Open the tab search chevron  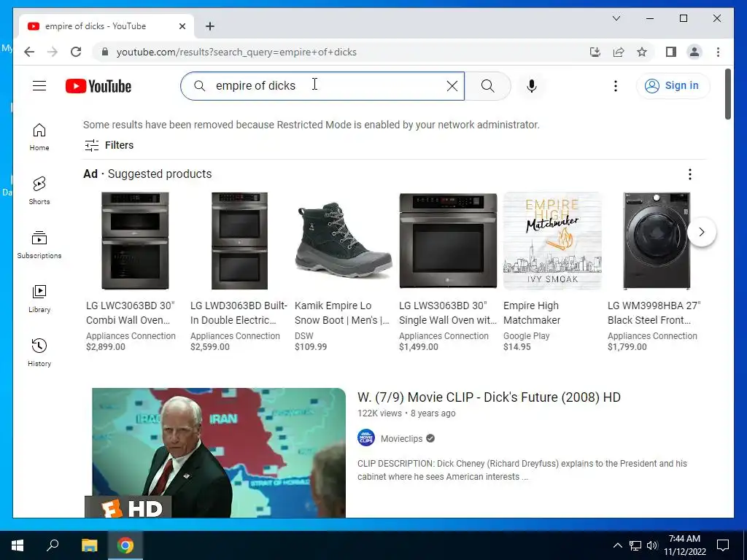[616, 18]
